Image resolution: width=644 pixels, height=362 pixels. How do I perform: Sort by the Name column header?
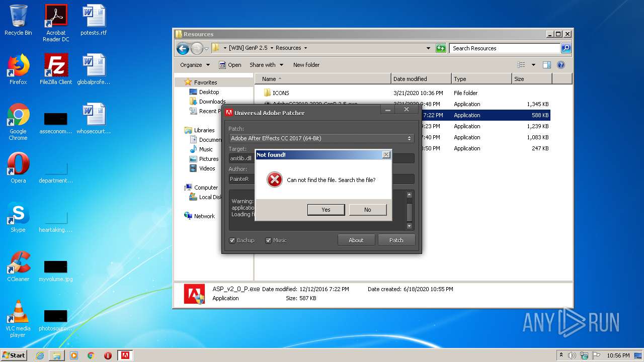[x=323, y=79]
